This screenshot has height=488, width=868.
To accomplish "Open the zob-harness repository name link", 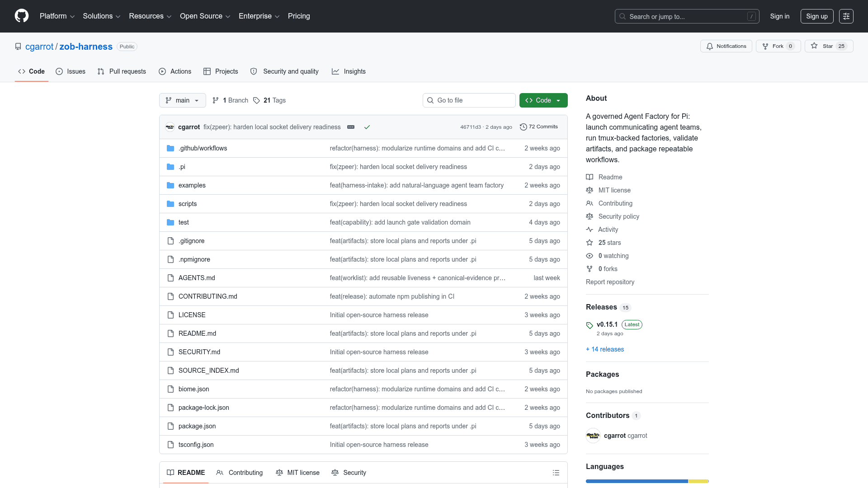I will pyautogui.click(x=86, y=47).
